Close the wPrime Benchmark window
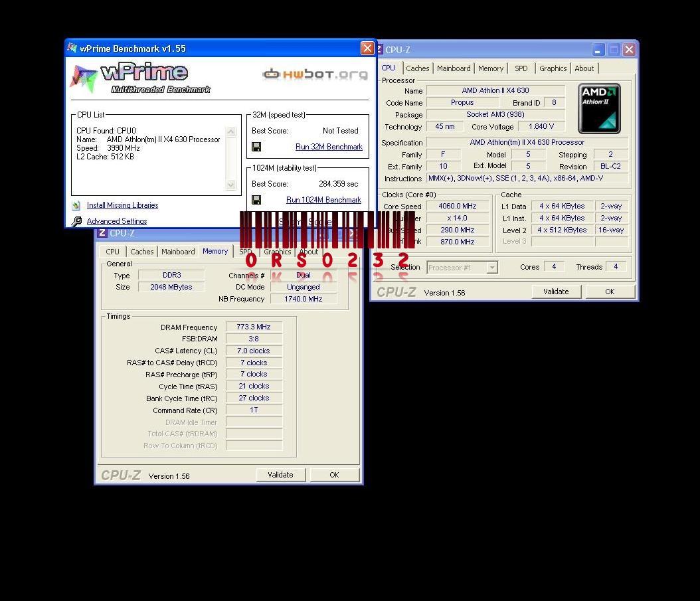700x601 pixels. point(367,48)
